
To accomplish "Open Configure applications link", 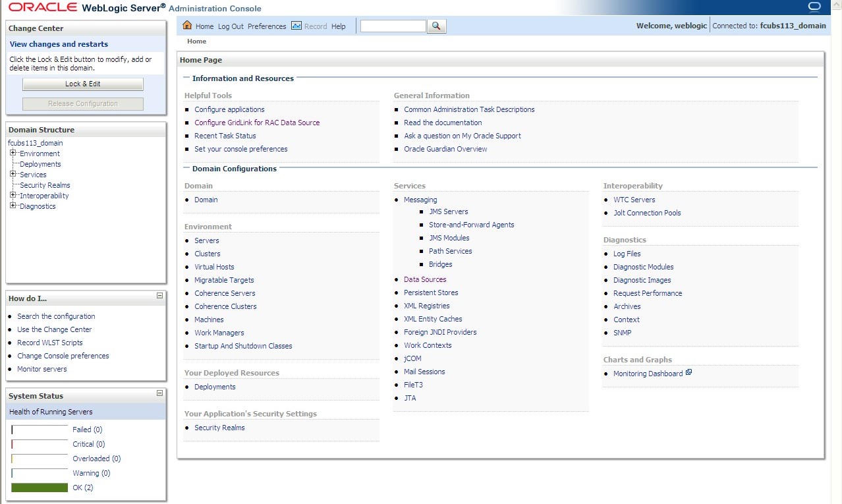I will tap(229, 109).
